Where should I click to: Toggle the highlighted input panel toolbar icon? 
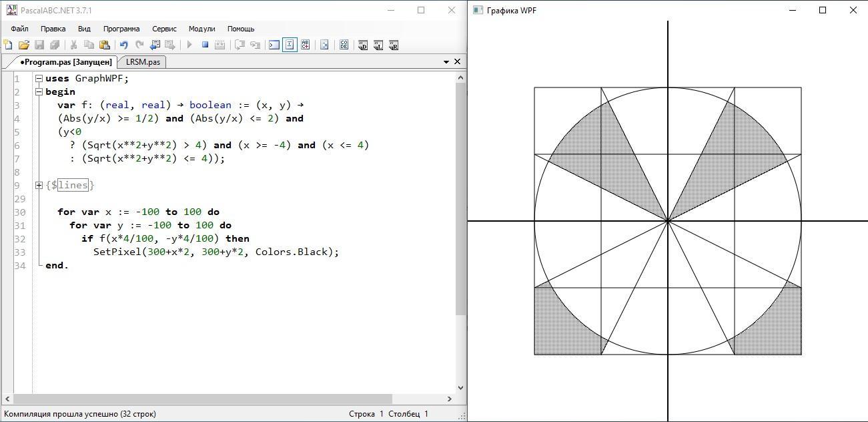tap(290, 45)
